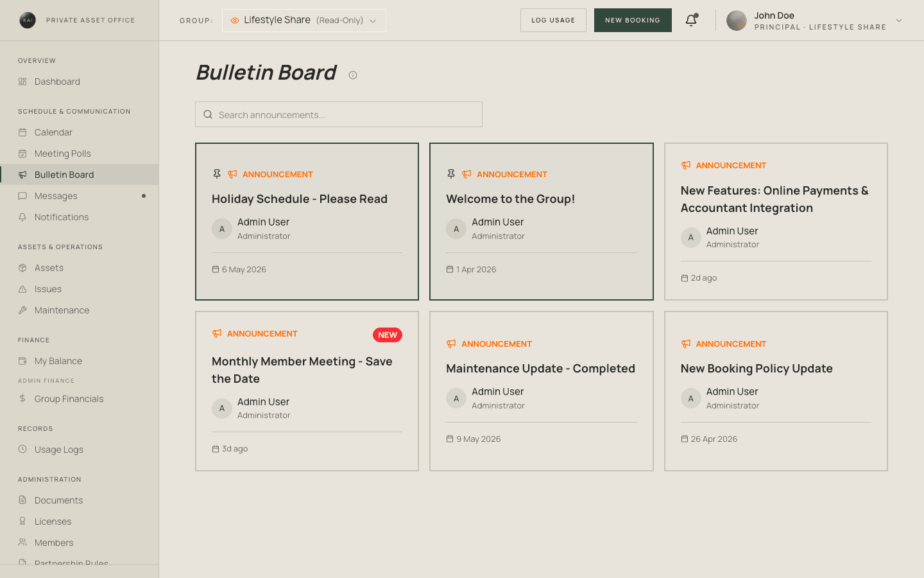Click the pin icon on Holiday Schedule card
This screenshot has width=924, height=578.
pyautogui.click(x=217, y=174)
